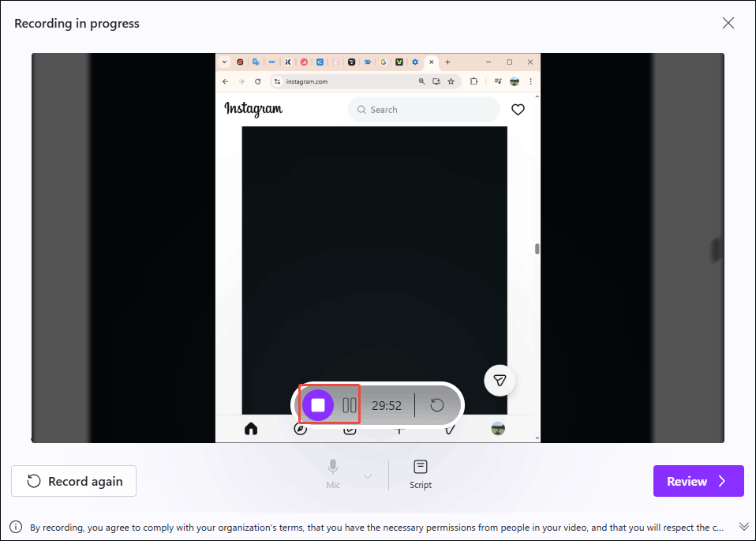Select the Instagram Home icon
This screenshot has height=541, width=756.
click(251, 429)
